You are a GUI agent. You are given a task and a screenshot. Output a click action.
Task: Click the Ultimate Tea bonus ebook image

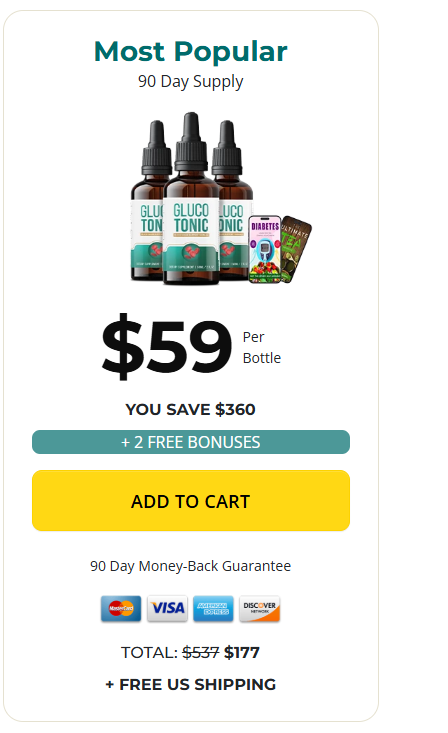pos(296,249)
